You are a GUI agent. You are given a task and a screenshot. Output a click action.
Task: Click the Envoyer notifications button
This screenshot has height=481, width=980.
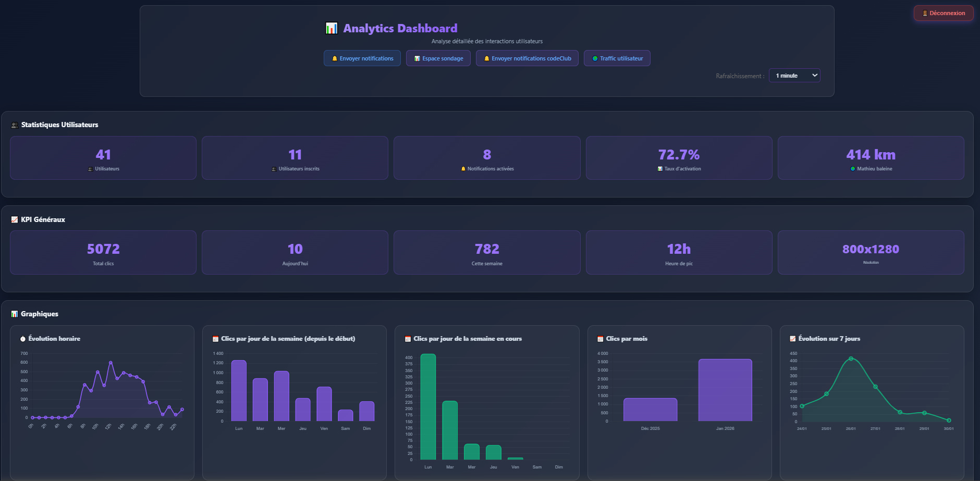(x=362, y=58)
